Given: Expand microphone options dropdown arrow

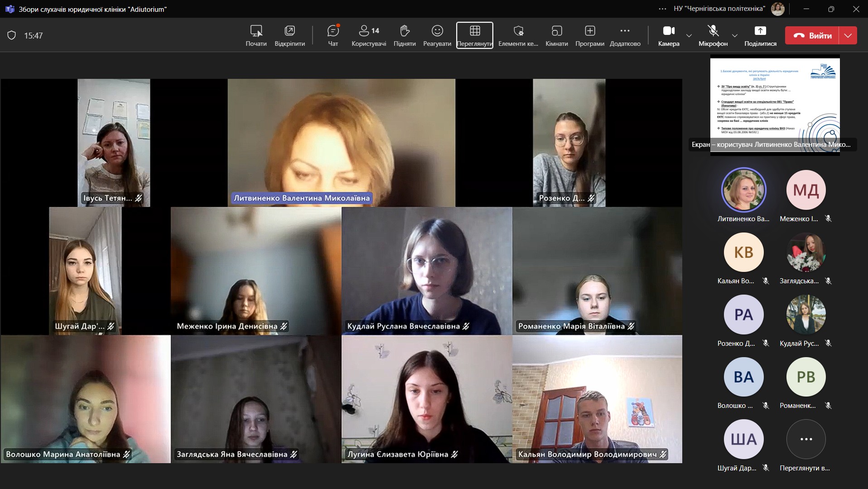Looking at the screenshot, I should click(735, 35).
